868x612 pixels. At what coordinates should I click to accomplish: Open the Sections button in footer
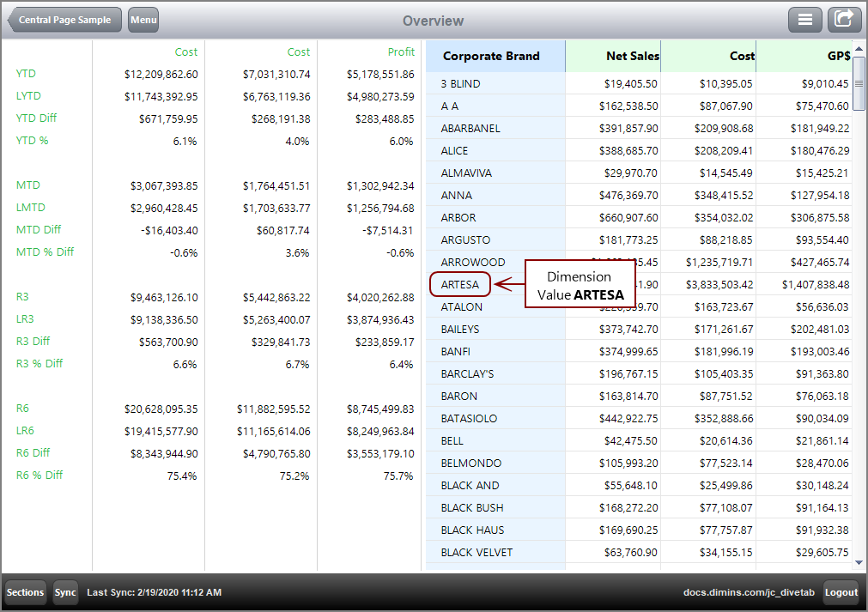25,592
